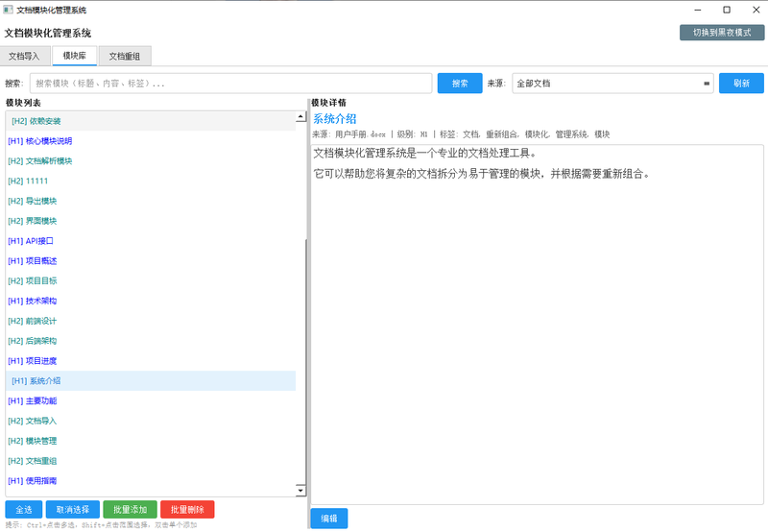
Task: Click the app icon in title bar
Action: point(9,10)
